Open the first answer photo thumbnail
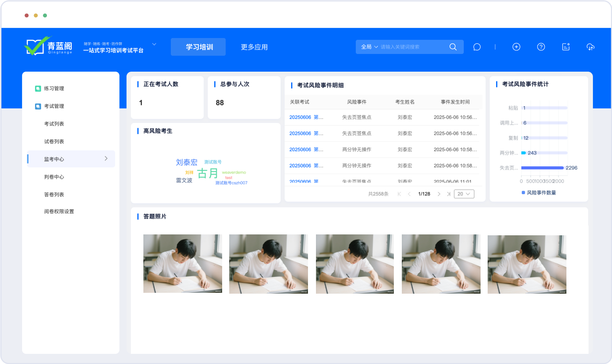612x364 pixels. coord(182,264)
